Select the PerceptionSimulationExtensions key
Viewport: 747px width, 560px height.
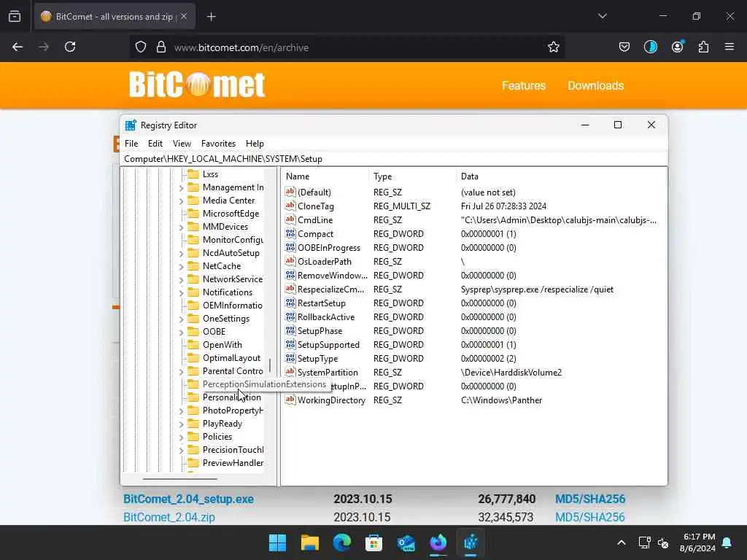point(264,384)
